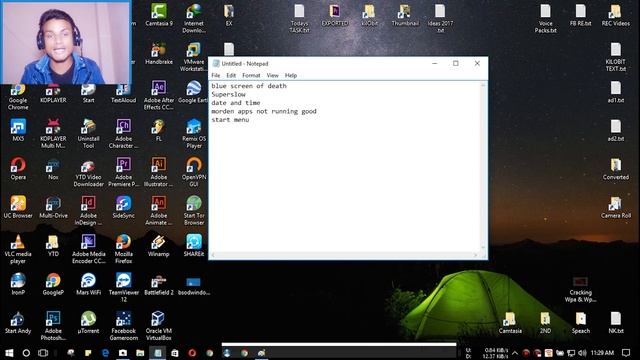Open the View menu in Notepad
Image resolution: width=640 pixels, height=360 pixels.
[272, 76]
